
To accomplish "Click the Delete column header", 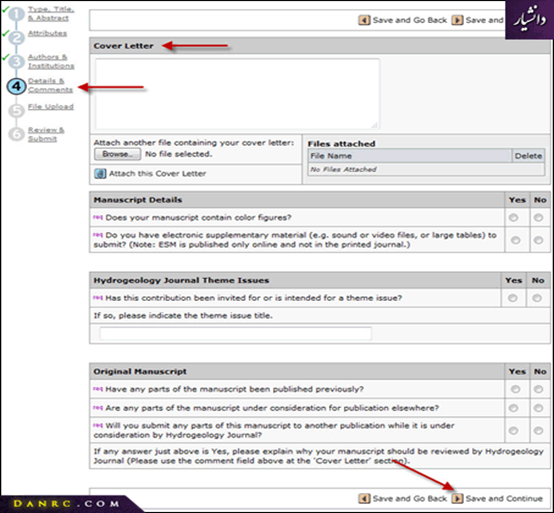I will tap(528, 156).
